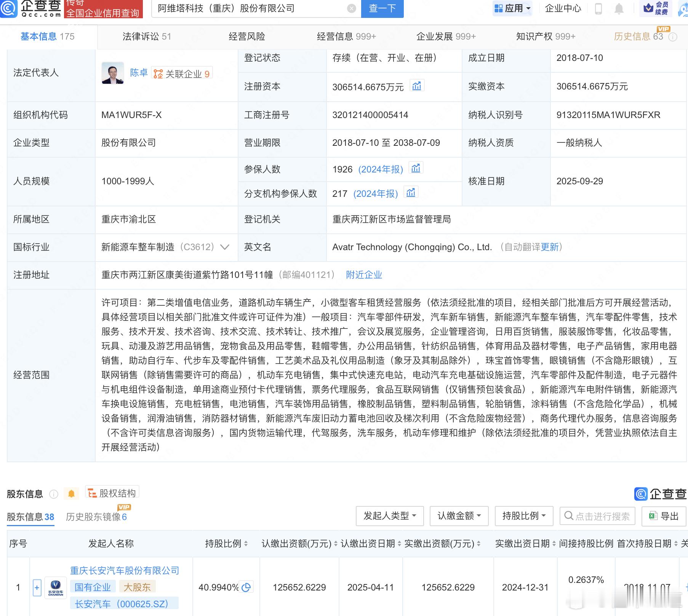
Task: View 关联企业 9 related companies
Action: 182,73
